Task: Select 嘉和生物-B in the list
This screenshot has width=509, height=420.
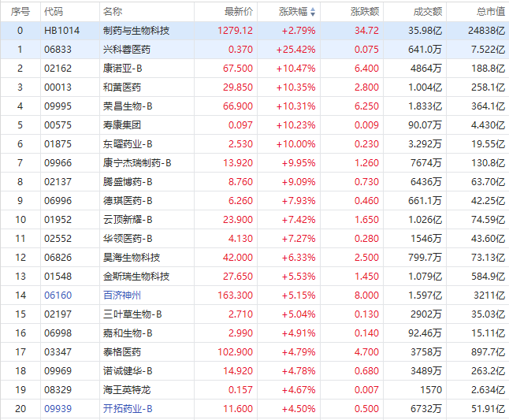Action: coord(128,333)
